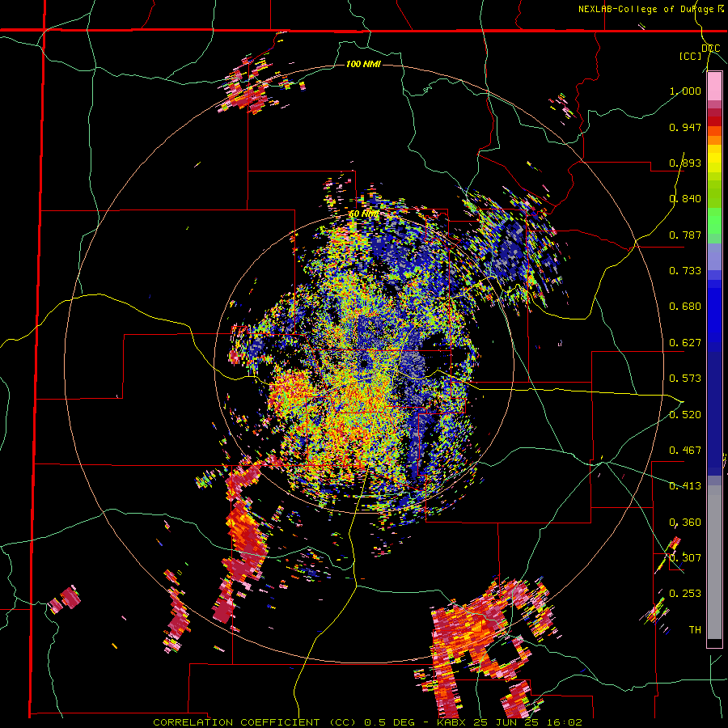728x728 pixels.
Task: Click the 0.787 scale value
Action: point(685,235)
